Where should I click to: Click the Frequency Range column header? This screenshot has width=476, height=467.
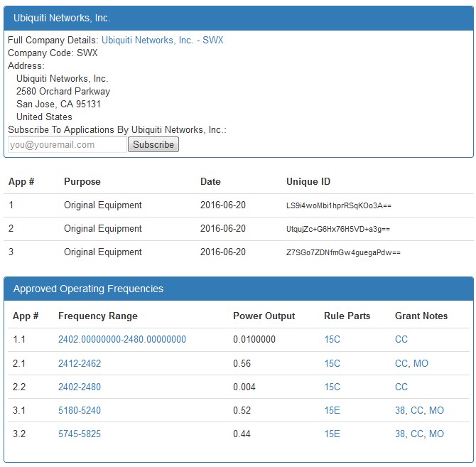coord(98,316)
